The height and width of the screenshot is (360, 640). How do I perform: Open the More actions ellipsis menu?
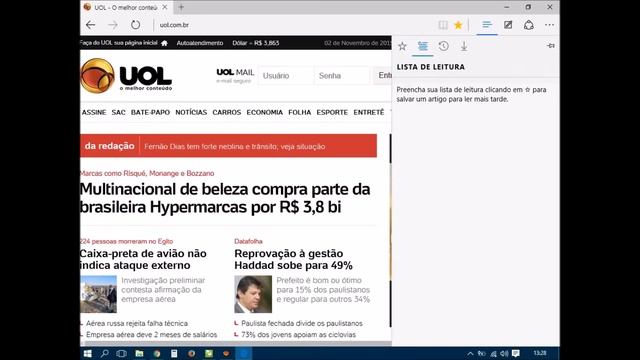point(549,25)
